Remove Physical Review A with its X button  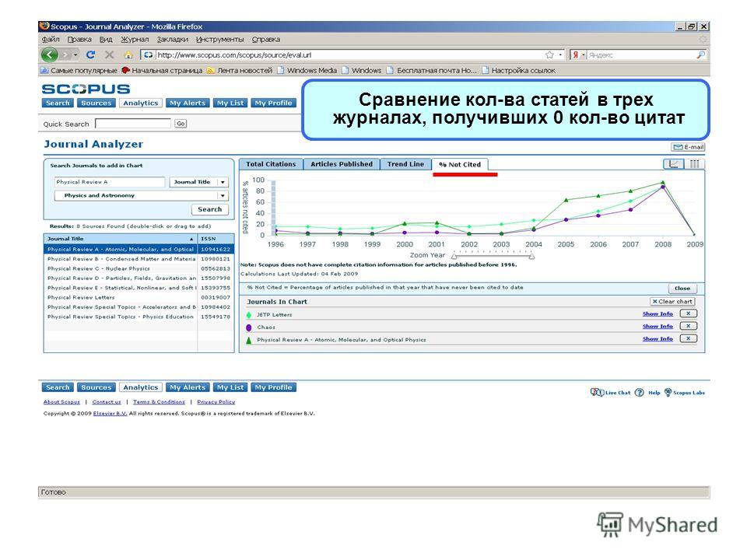(x=688, y=338)
